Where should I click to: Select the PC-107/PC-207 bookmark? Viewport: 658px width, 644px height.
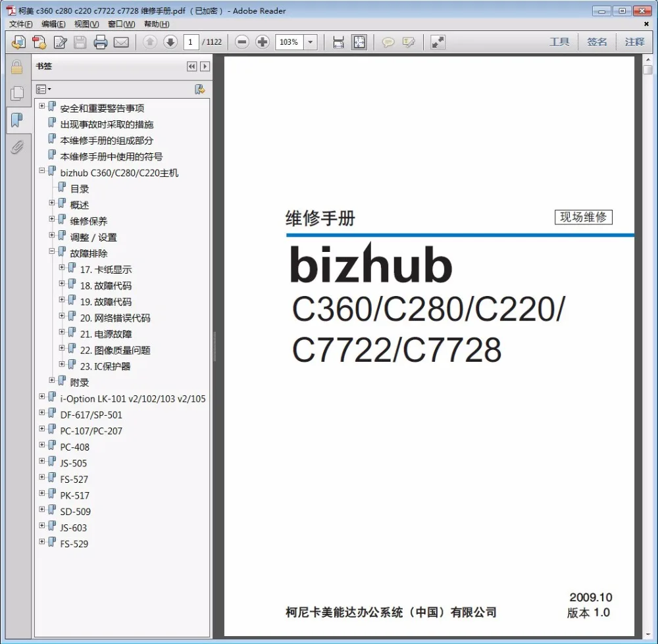pos(91,432)
